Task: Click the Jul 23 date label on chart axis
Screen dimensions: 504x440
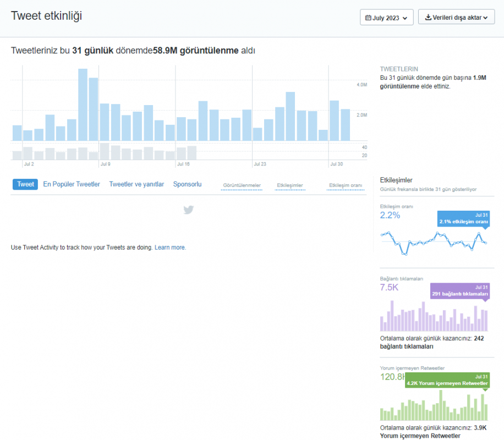Action: click(x=260, y=164)
